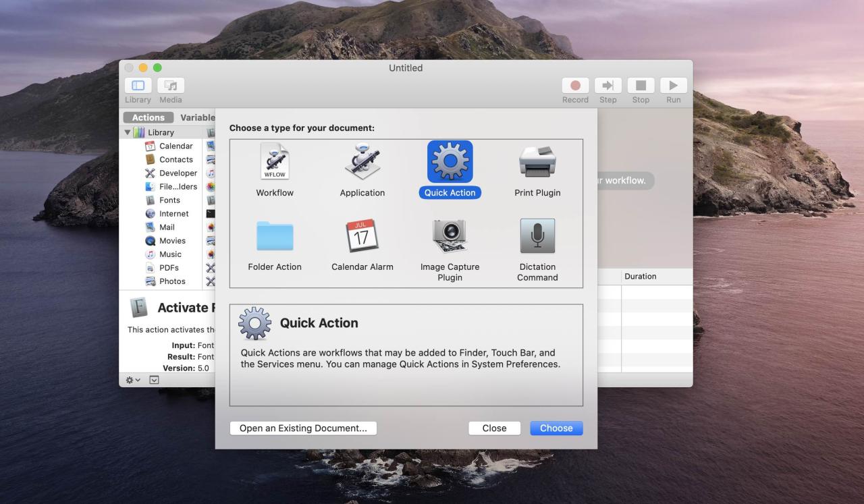Pick the Calendar Alarm type icon
This screenshot has height=504, width=864.
[362, 237]
